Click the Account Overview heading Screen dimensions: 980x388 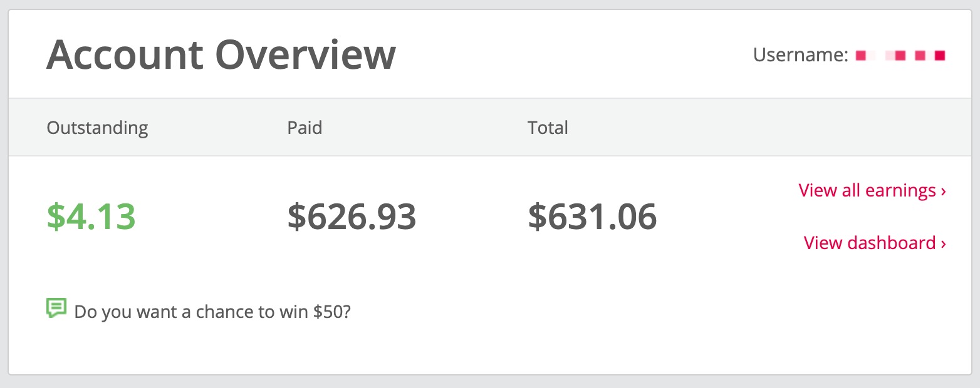(221, 55)
